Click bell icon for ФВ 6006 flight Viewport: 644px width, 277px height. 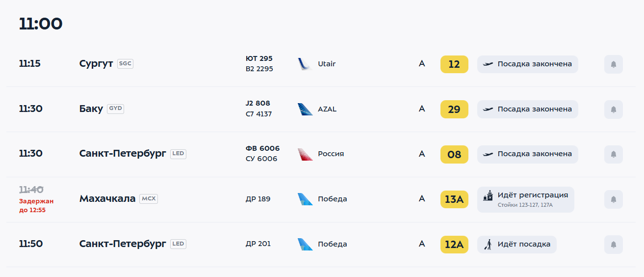click(x=613, y=154)
